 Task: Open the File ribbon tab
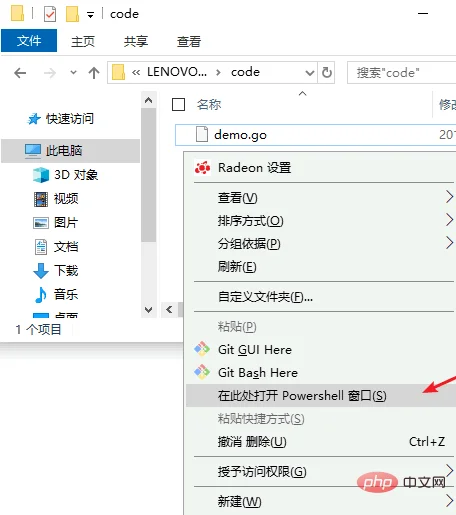[29, 41]
